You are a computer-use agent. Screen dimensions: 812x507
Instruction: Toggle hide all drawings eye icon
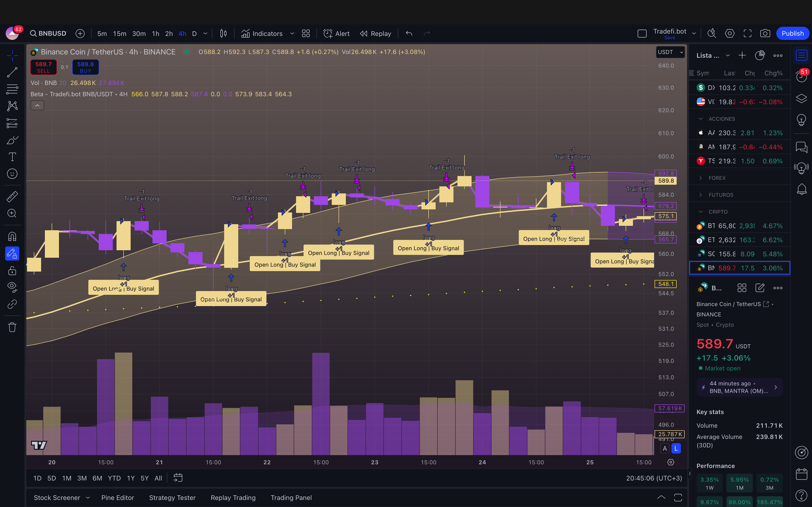[x=12, y=287]
